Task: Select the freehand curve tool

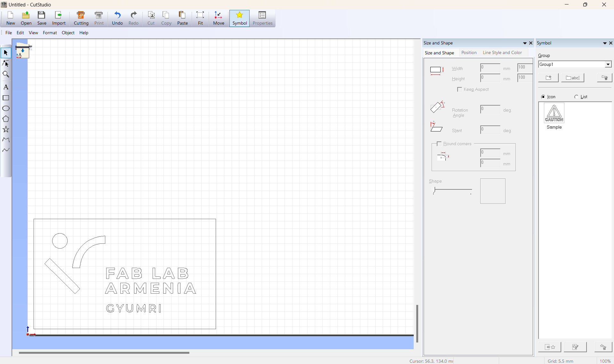Action: coord(6,150)
